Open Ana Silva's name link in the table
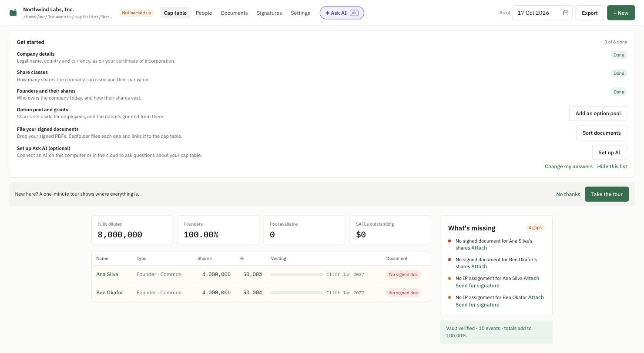 (x=107, y=274)
